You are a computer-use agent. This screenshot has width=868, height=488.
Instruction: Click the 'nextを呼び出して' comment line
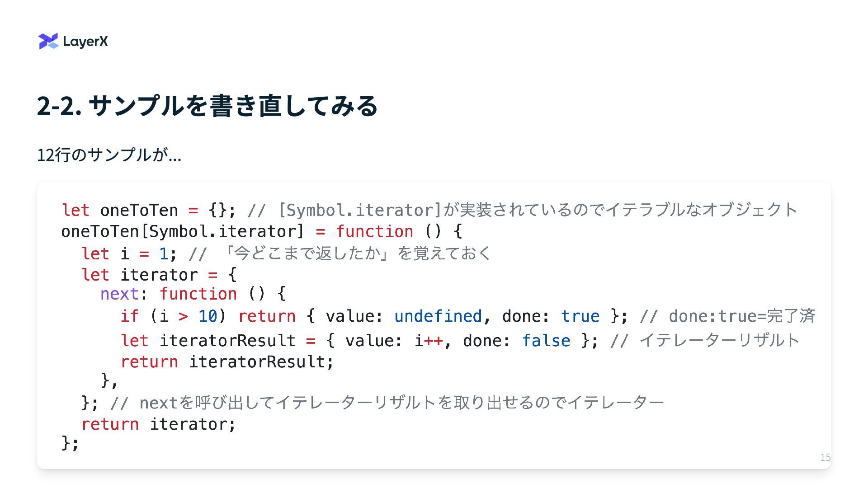(387, 402)
